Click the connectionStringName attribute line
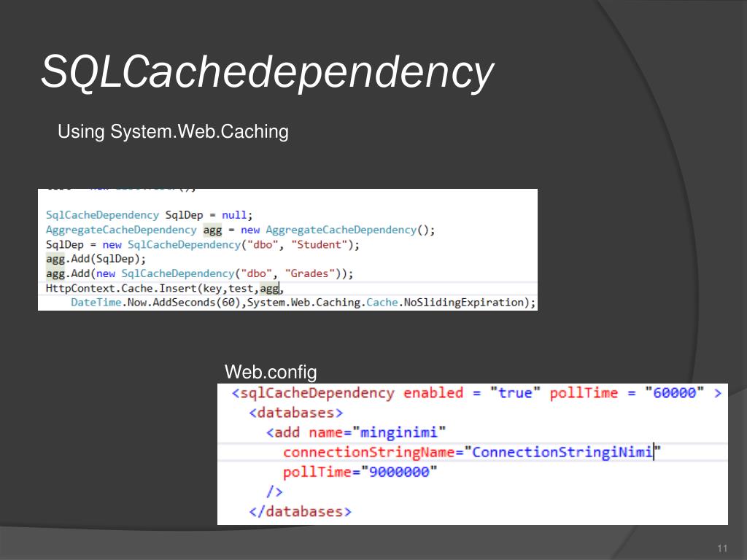The image size is (747, 560). coord(472,452)
